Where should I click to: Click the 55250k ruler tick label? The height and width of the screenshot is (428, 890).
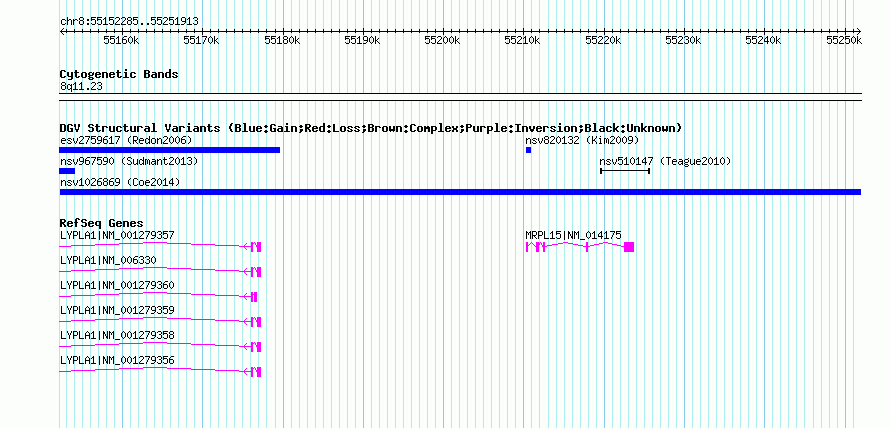[844, 40]
